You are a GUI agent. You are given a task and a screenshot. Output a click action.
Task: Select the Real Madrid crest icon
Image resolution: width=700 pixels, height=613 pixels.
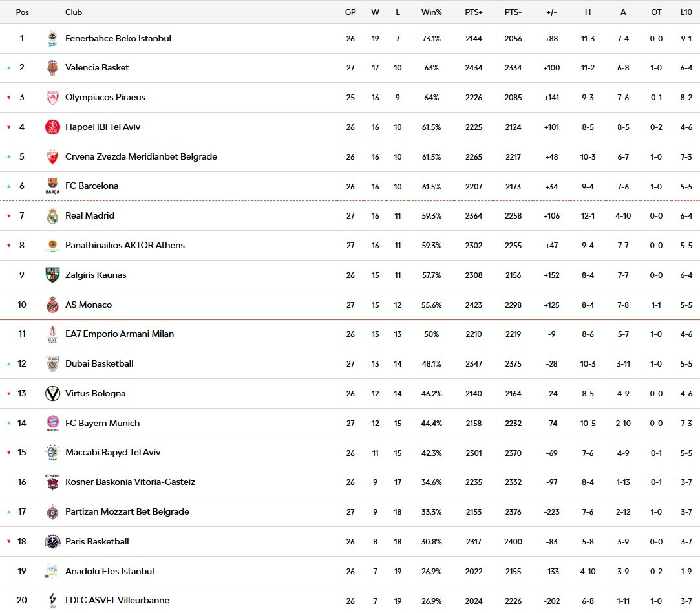52,216
